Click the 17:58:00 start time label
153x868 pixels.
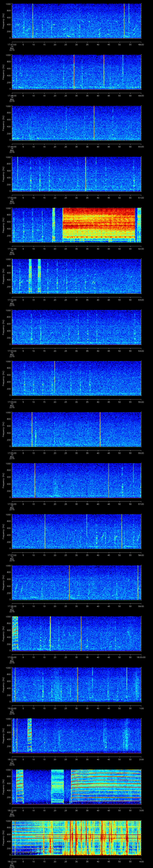12,606
